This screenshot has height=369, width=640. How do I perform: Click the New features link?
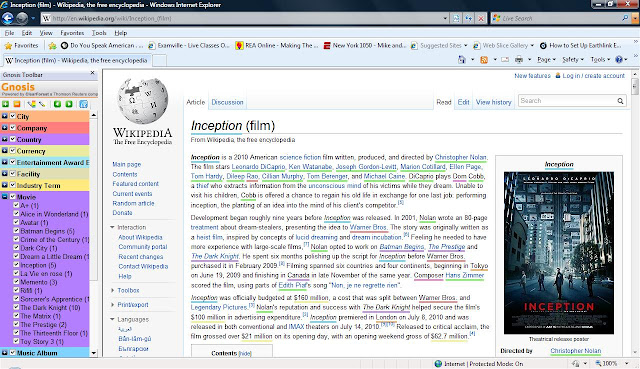pos(532,76)
